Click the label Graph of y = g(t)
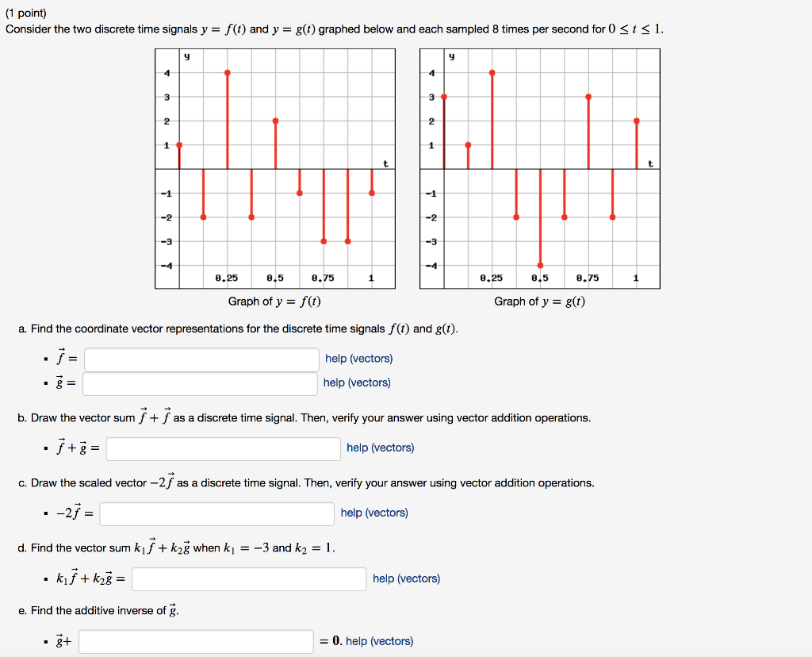Image resolution: width=812 pixels, height=657 pixels. [539, 301]
